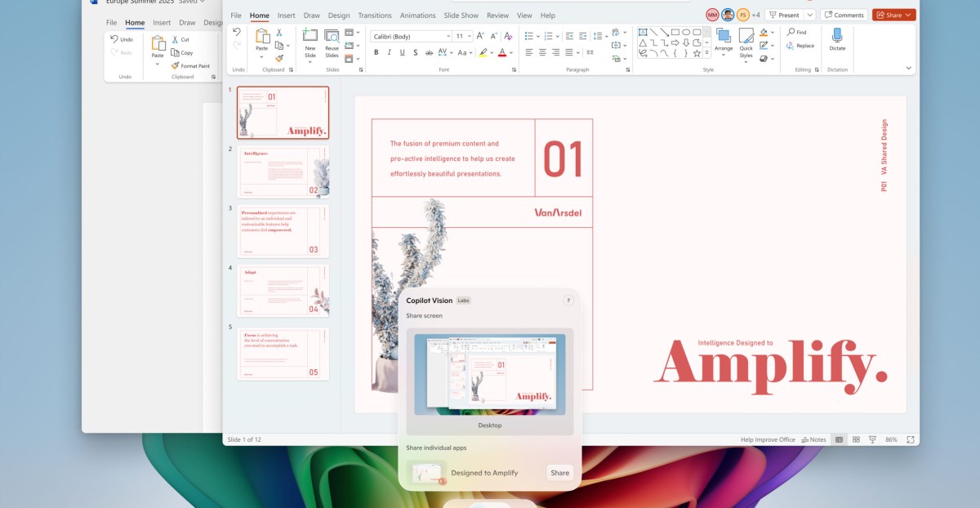Click the Comments button
This screenshot has width=980, height=508.
point(844,14)
